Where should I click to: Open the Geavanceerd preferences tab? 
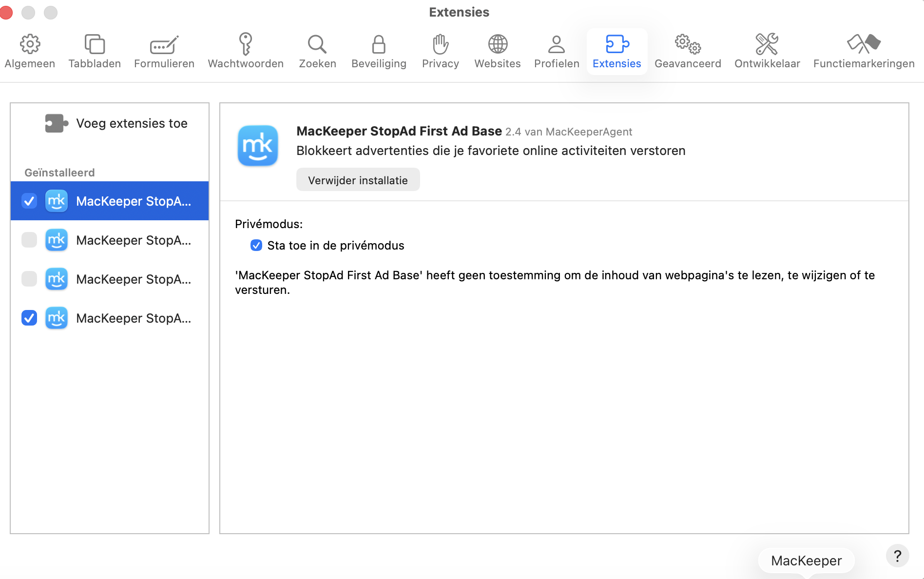pos(688,51)
